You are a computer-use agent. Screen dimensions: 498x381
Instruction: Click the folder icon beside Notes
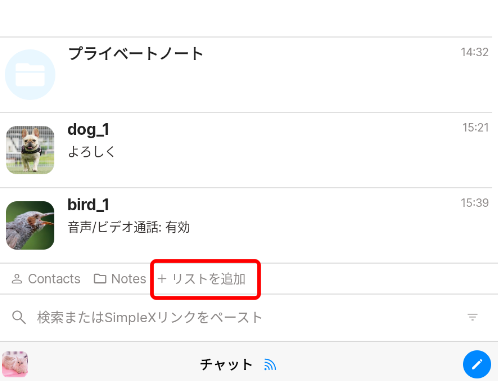point(100,279)
